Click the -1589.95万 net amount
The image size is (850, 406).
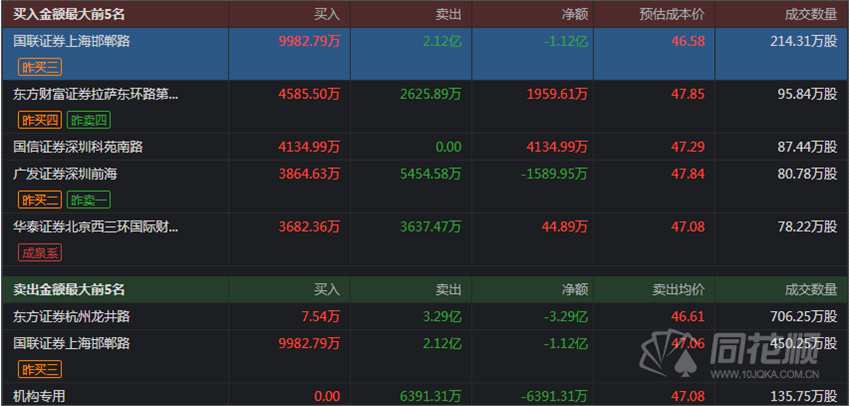pyautogui.click(x=555, y=173)
